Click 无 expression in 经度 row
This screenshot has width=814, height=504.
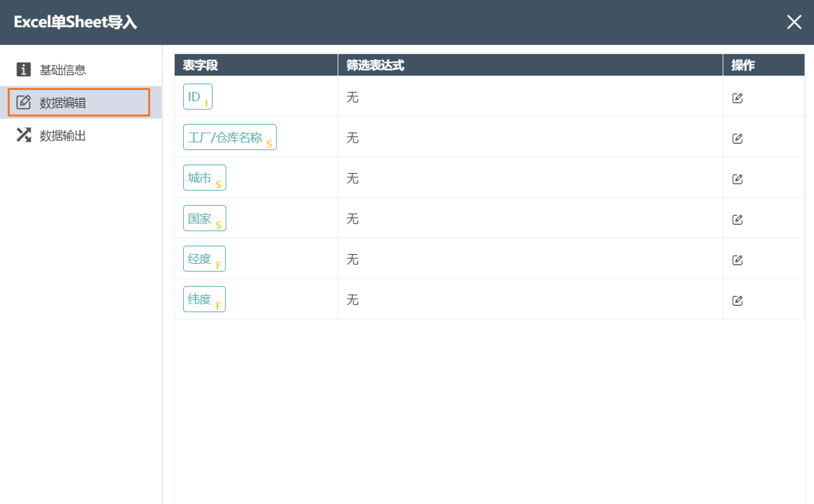point(352,259)
